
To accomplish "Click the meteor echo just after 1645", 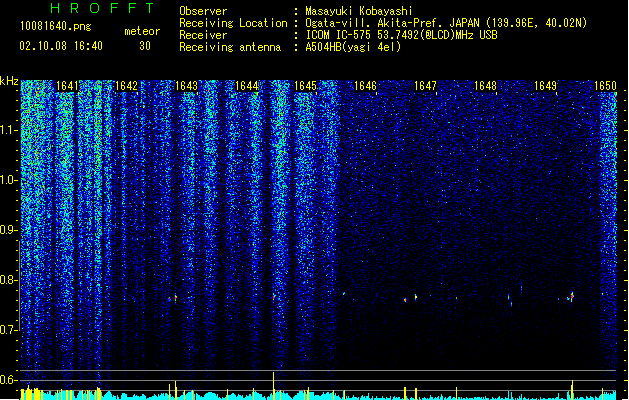I will tap(344, 294).
